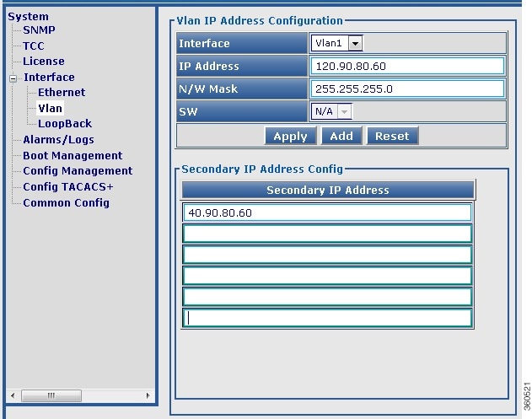Image resolution: width=532 pixels, height=419 pixels.
Task: Click the Reset button
Action: point(392,136)
